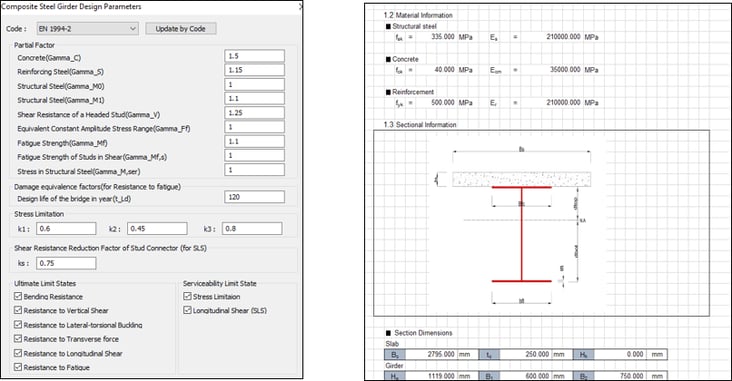
Task: Toggle Resistance to Fatigue checkbox
Action: (x=18, y=367)
